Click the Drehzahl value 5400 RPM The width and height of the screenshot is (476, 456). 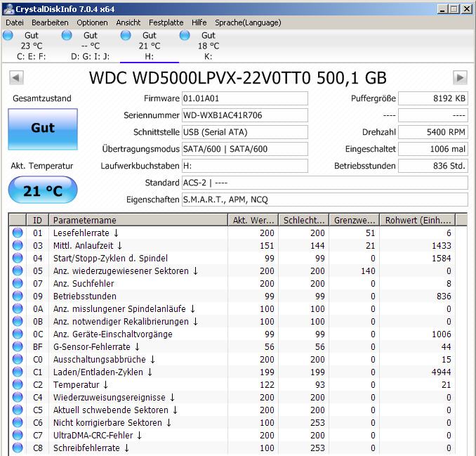[433, 132]
